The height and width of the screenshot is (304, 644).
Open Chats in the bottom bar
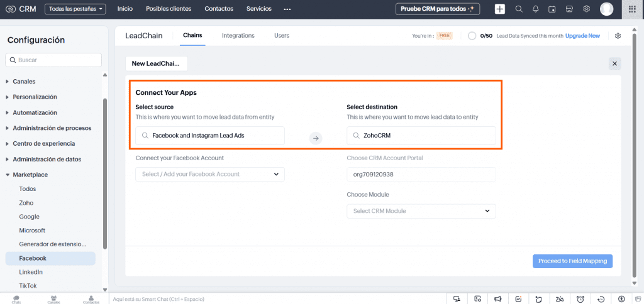[x=16, y=299]
